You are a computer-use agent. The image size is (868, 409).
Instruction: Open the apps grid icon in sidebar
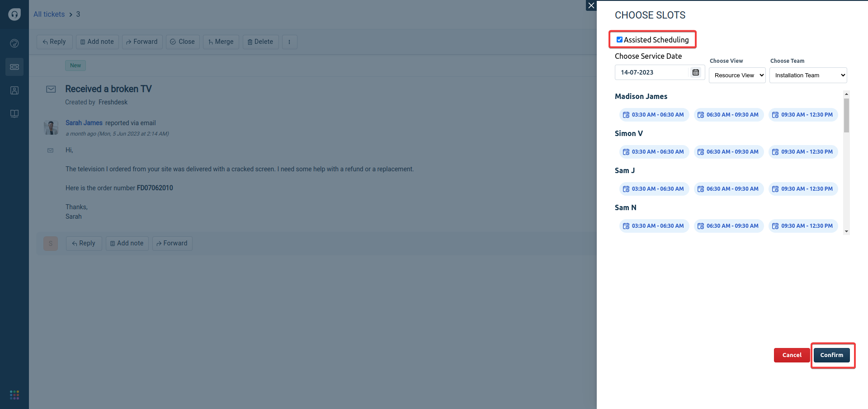14,395
